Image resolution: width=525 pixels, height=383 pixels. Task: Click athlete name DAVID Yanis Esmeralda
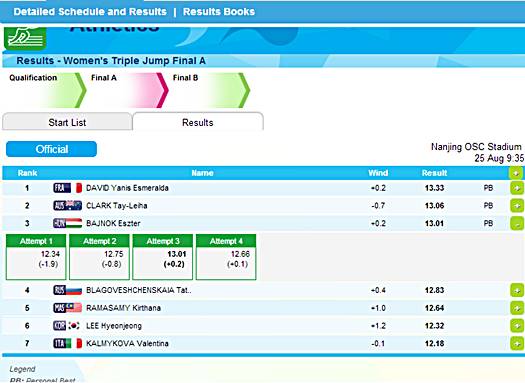point(127,188)
